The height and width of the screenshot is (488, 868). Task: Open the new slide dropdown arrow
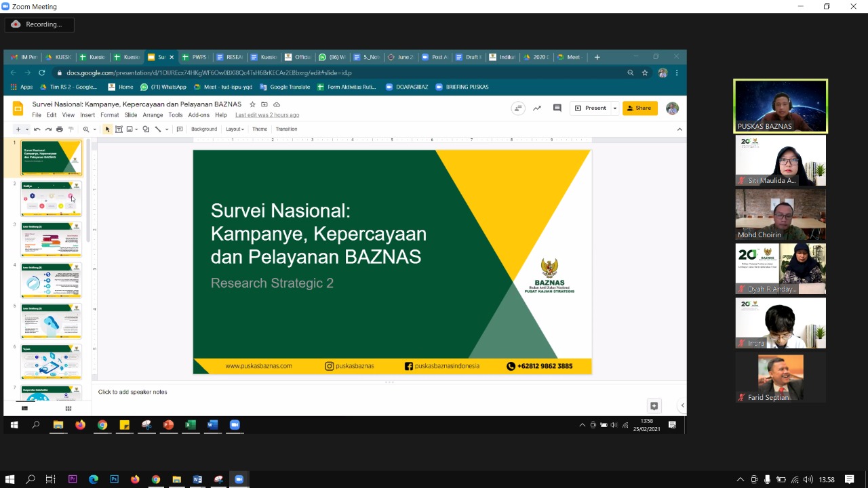point(27,129)
